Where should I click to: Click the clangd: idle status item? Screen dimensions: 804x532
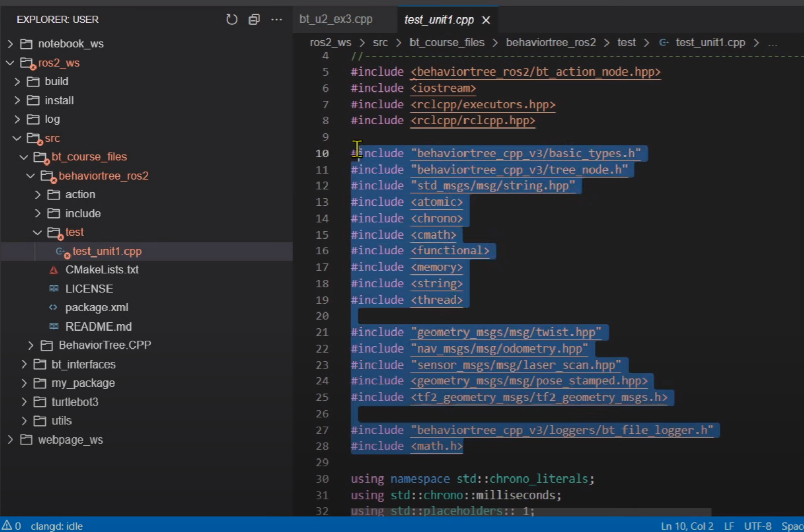click(57, 526)
